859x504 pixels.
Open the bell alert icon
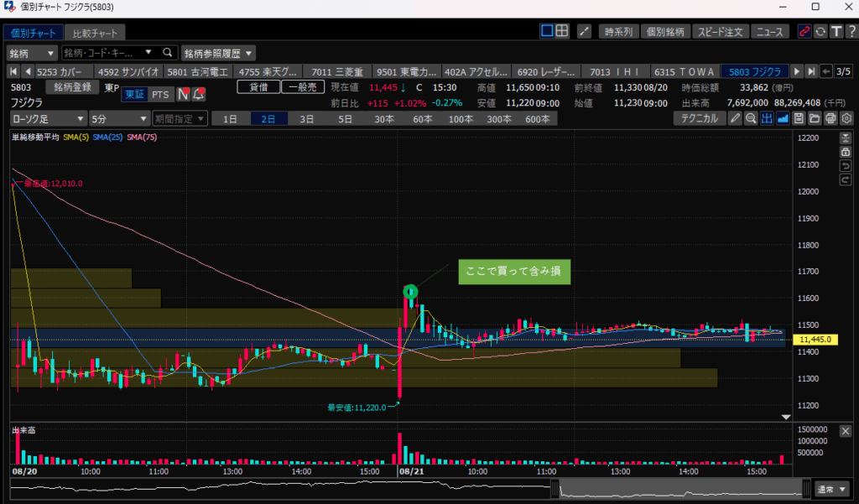pyautogui.click(x=199, y=95)
